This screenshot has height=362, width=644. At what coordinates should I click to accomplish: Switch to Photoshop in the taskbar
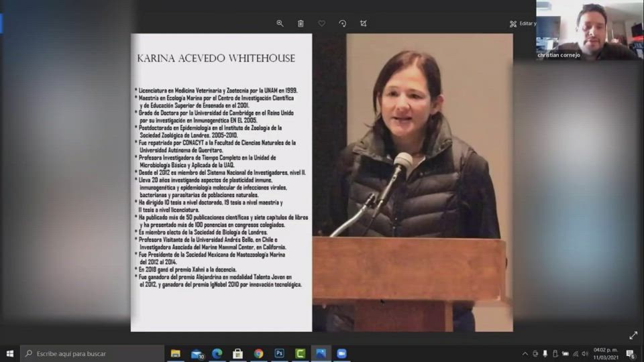pyautogui.click(x=279, y=353)
